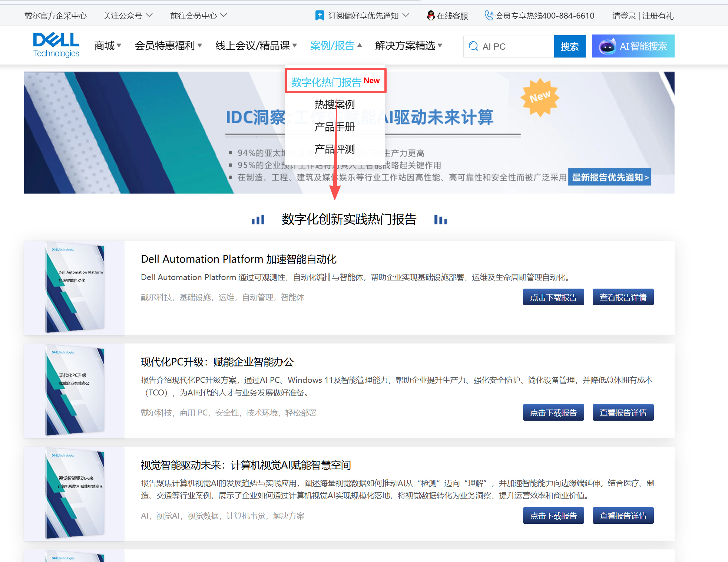Screen dimensions: 728x562
Task: Click hotline text 会员专享热线400-884-6610
Action: point(545,16)
